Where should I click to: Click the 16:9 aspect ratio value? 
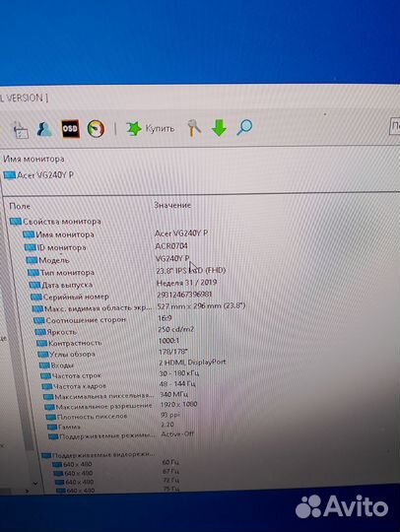coord(165,318)
